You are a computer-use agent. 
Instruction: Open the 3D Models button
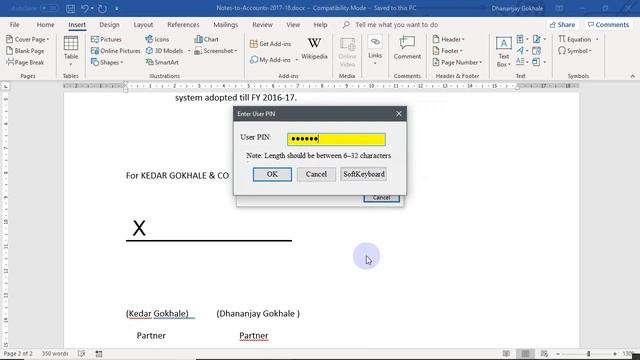point(164,51)
